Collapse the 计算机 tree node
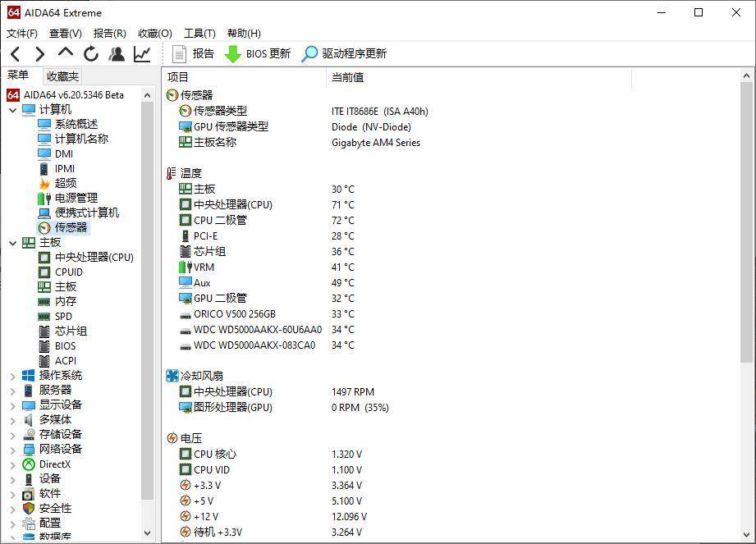 pos(12,108)
